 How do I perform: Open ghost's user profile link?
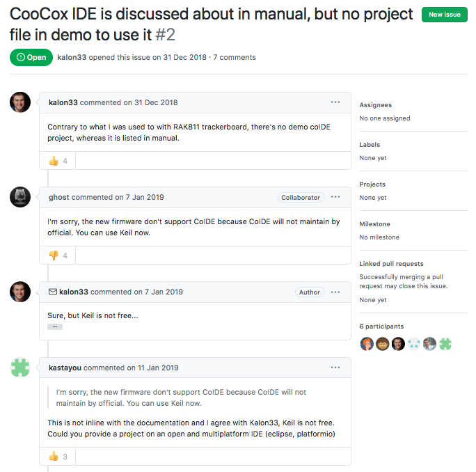click(58, 197)
